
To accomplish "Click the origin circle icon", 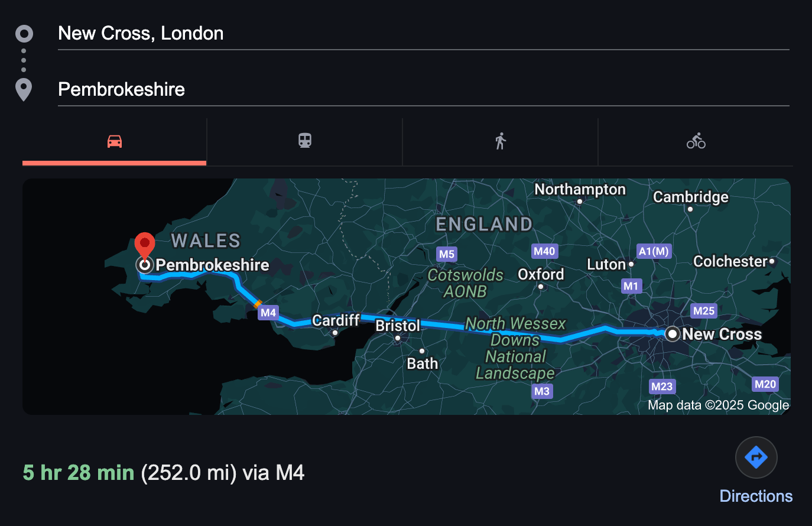I will coord(24,34).
